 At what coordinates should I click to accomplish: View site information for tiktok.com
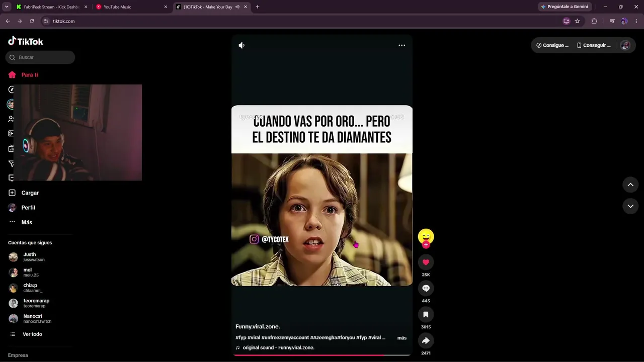(x=46, y=21)
